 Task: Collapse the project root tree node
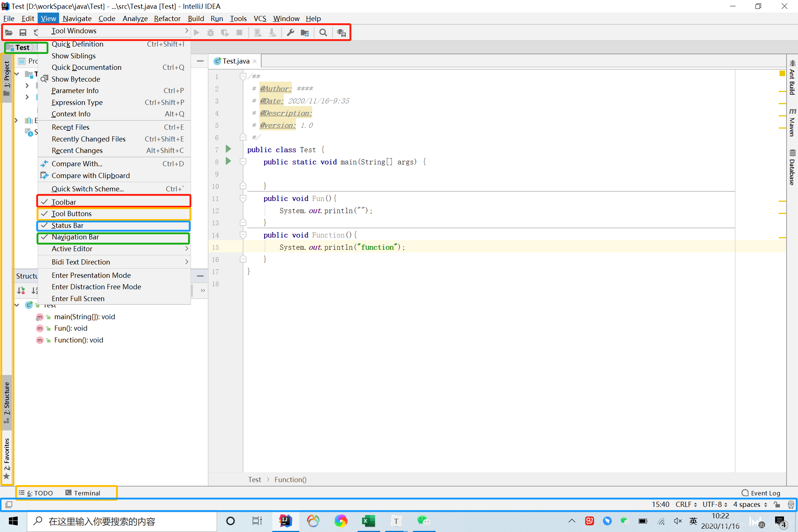click(x=17, y=74)
